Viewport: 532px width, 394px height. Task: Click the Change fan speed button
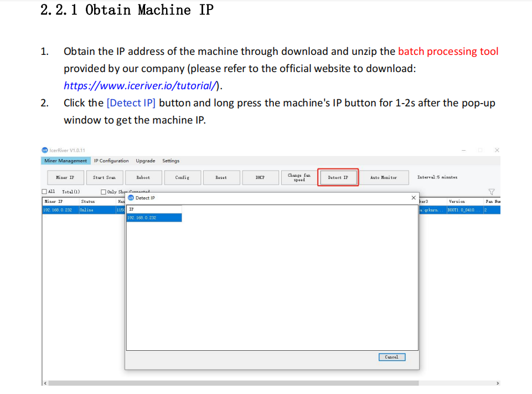[299, 177]
